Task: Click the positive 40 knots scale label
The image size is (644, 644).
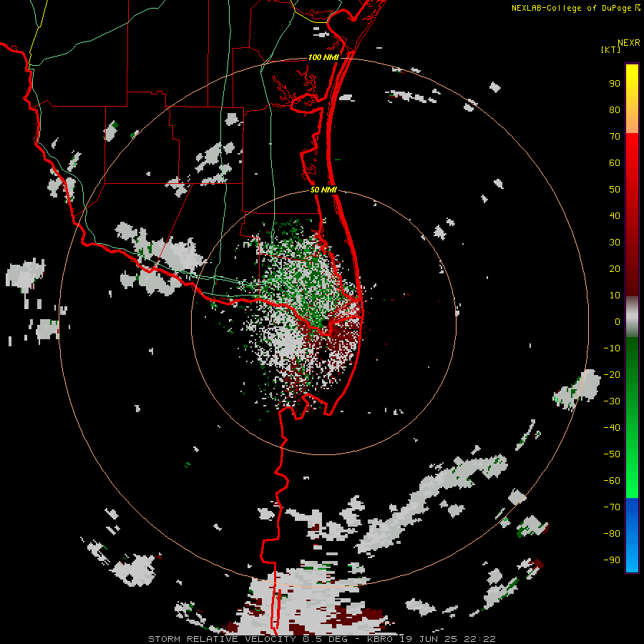Action: click(615, 215)
